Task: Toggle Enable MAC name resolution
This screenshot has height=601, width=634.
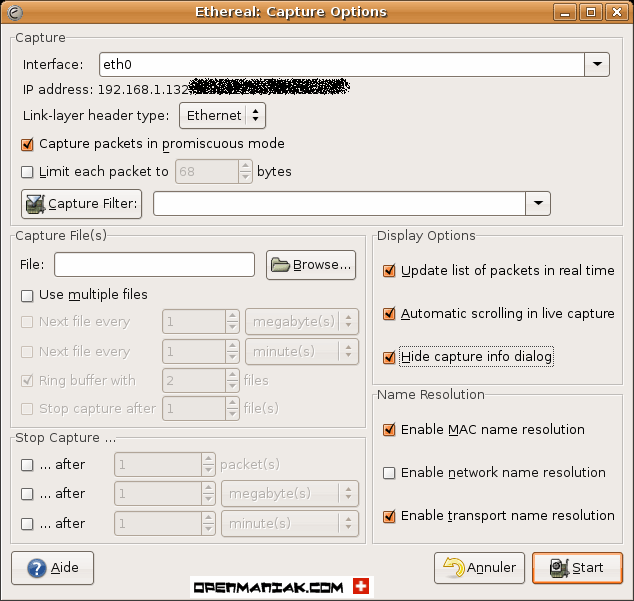Action: click(x=389, y=430)
